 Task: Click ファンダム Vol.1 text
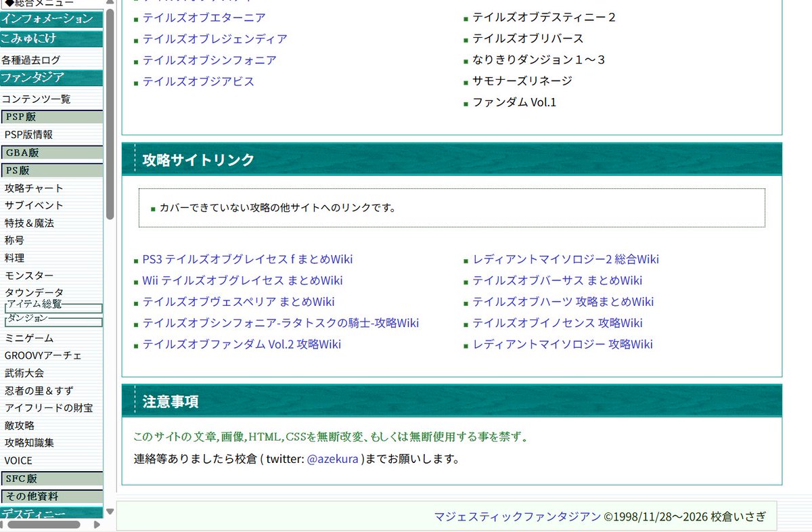514,103
